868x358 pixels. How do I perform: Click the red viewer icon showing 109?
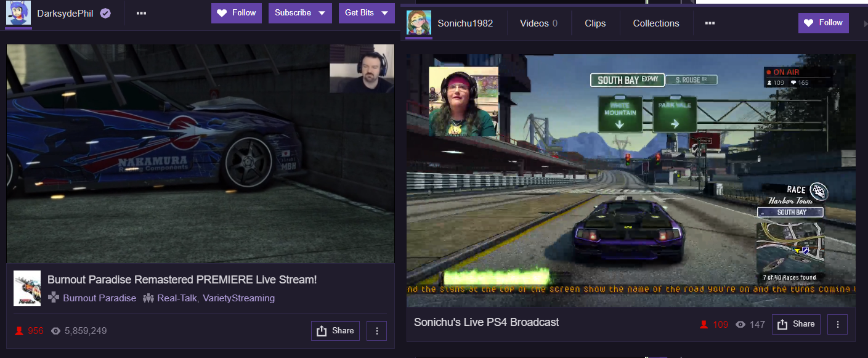tap(704, 324)
